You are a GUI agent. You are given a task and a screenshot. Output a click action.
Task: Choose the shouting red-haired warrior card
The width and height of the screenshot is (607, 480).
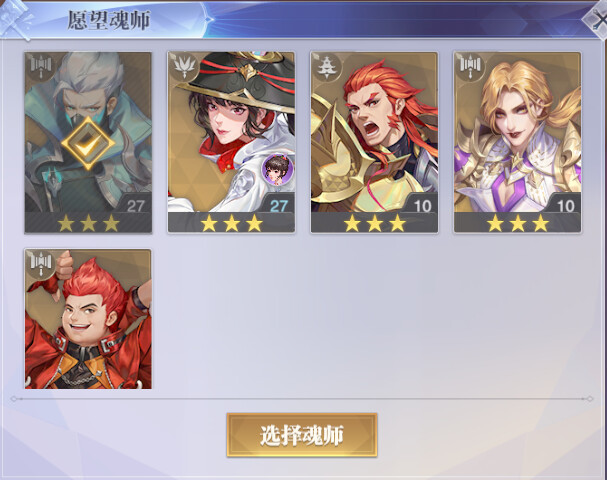[374, 142]
